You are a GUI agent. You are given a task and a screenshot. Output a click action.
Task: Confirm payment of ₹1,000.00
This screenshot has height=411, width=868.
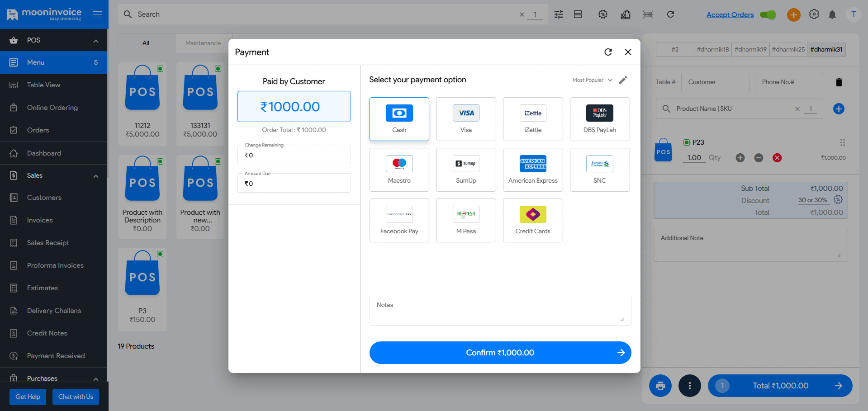pyautogui.click(x=500, y=353)
